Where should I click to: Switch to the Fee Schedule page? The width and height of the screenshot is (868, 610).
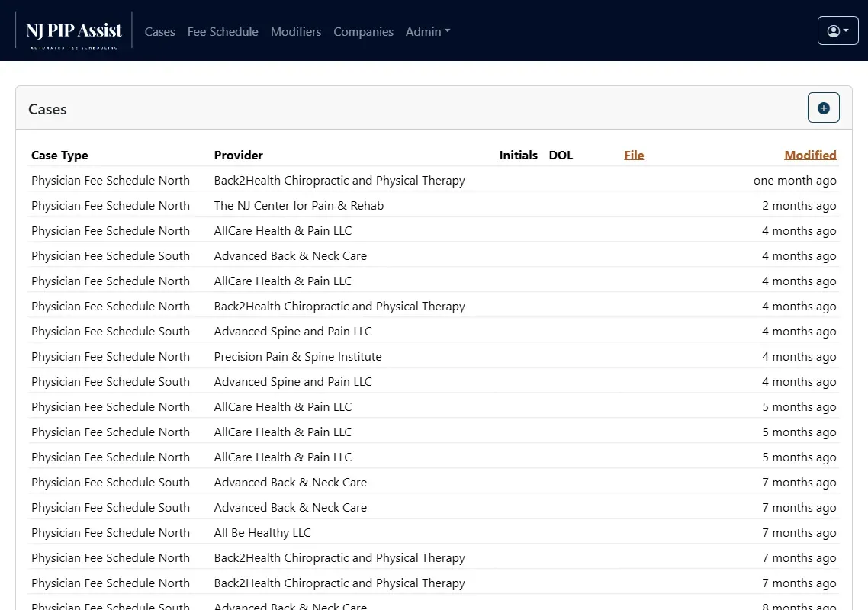(223, 31)
